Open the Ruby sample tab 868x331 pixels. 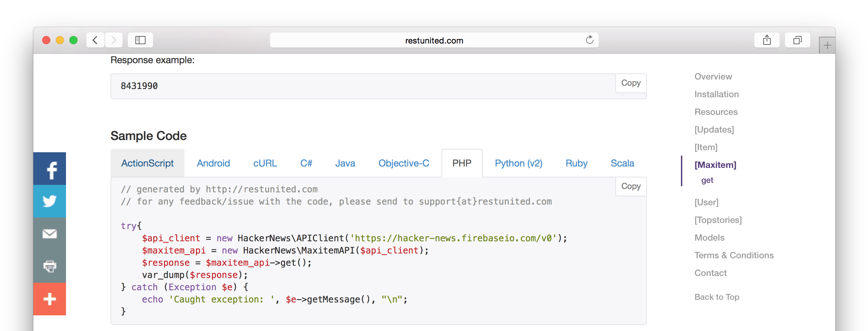(576, 163)
